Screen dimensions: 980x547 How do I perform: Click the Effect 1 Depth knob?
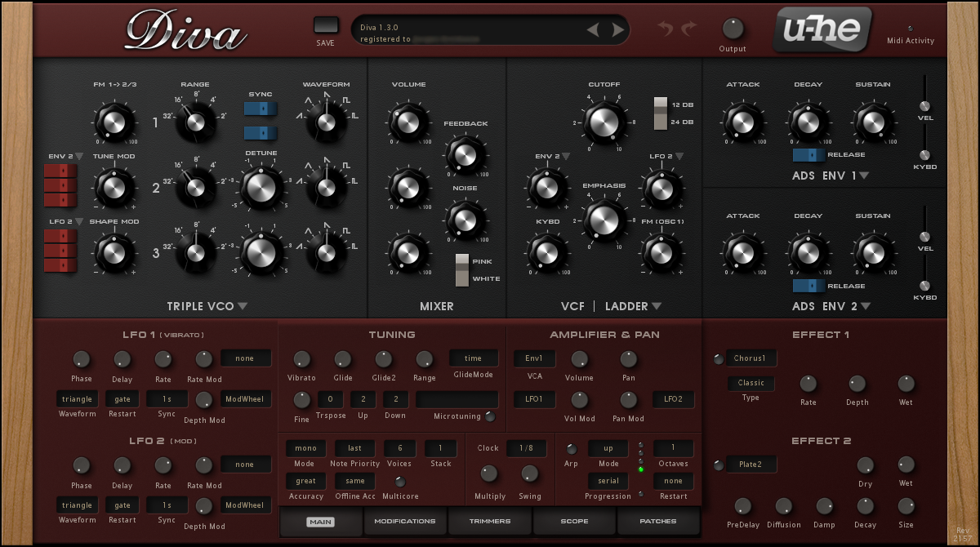tap(857, 383)
